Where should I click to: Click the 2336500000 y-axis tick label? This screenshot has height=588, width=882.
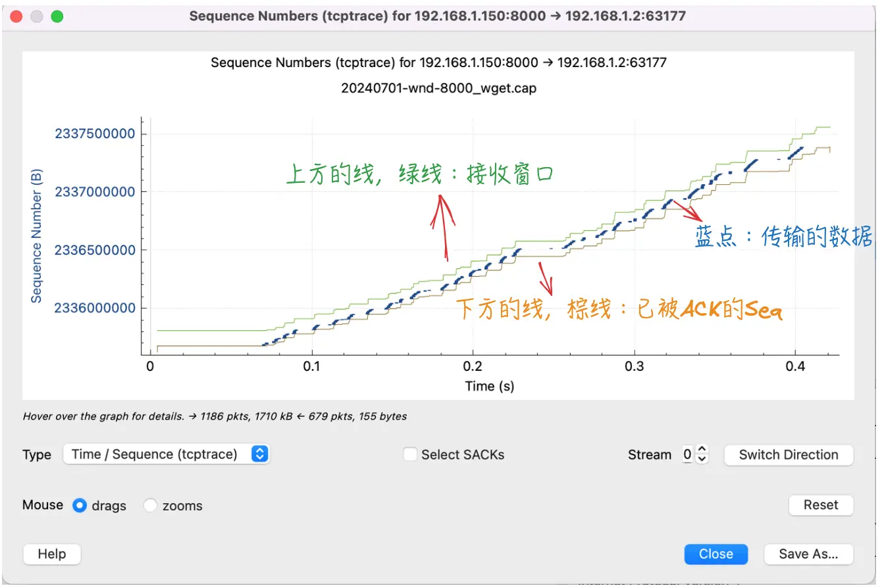95,250
